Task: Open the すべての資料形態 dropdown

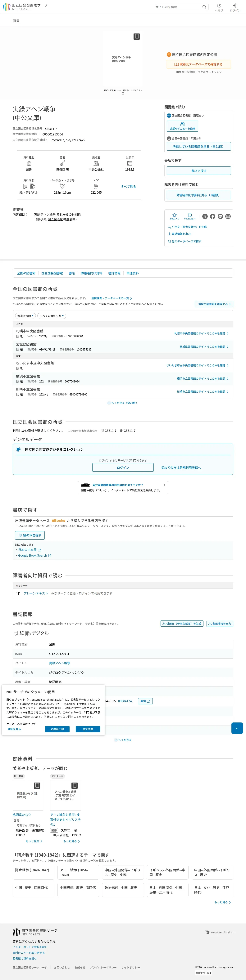Action: pyautogui.click(x=52, y=316)
